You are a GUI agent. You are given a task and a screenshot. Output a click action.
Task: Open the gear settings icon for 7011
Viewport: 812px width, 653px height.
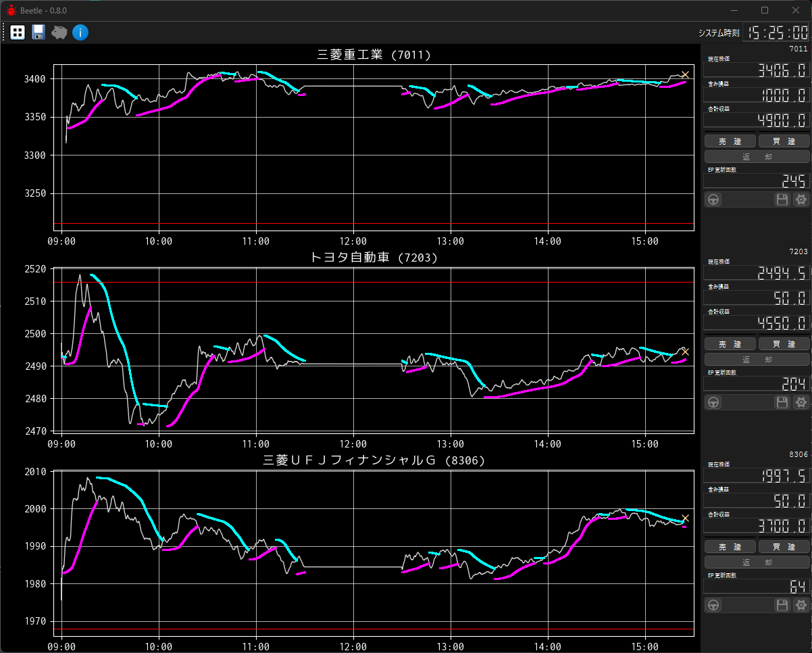(801, 199)
